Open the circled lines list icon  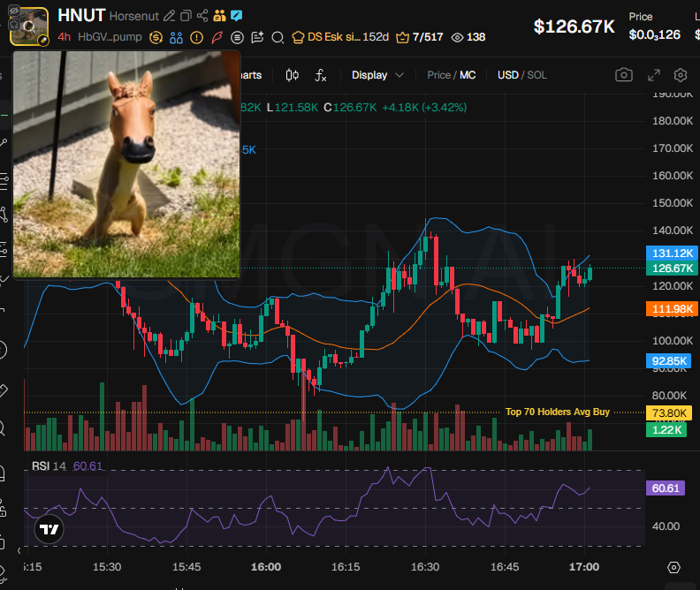pyautogui.click(x=237, y=37)
